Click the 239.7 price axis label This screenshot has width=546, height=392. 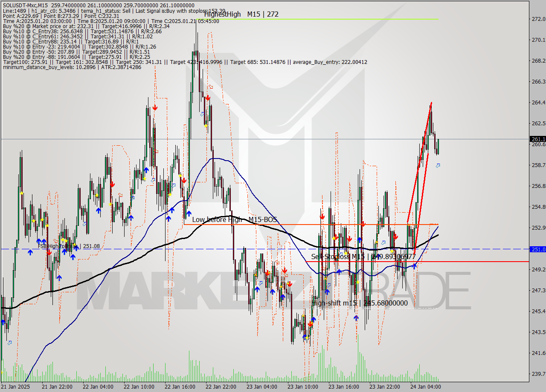pos(538,374)
